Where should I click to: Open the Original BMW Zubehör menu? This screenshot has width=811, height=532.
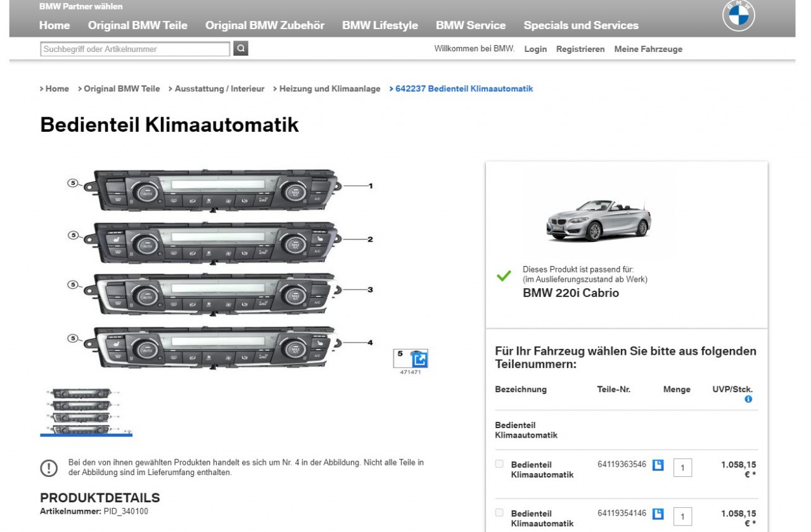[265, 25]
